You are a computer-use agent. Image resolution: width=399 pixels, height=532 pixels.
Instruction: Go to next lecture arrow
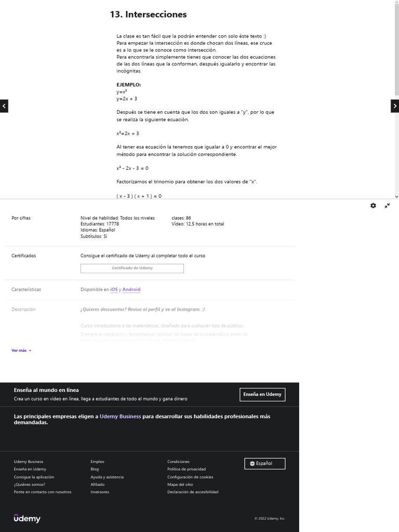point(395,106)
